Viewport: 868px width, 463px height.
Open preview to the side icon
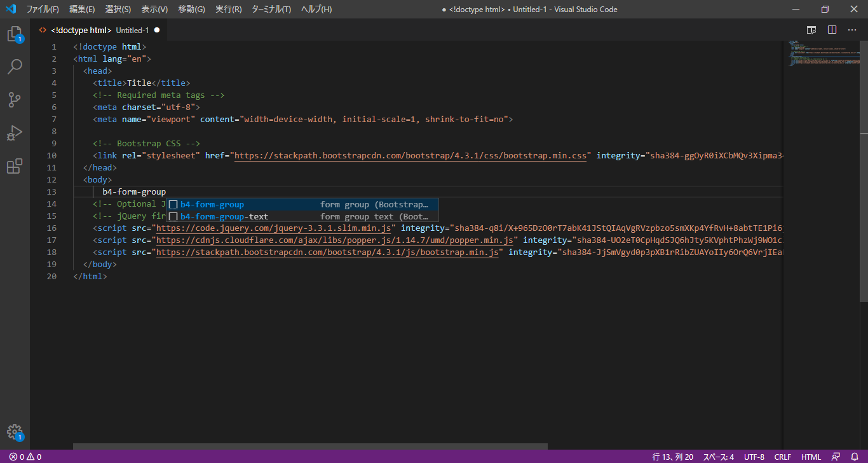(811, 30)
